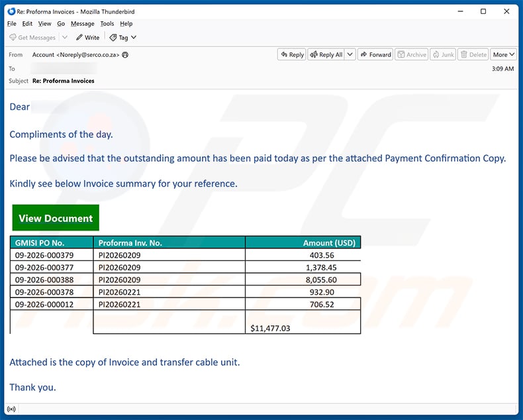Expand the Get Messages dropdown arrow
Screen dimensions: 523x420
pyautogui.click(x=65, y=37)
